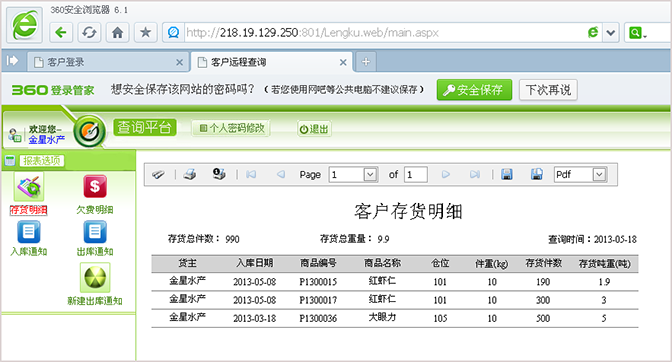The width and height of the screenshot is (672, 362).
Task: Click date cell 2013-03-18
Action: 255,318
